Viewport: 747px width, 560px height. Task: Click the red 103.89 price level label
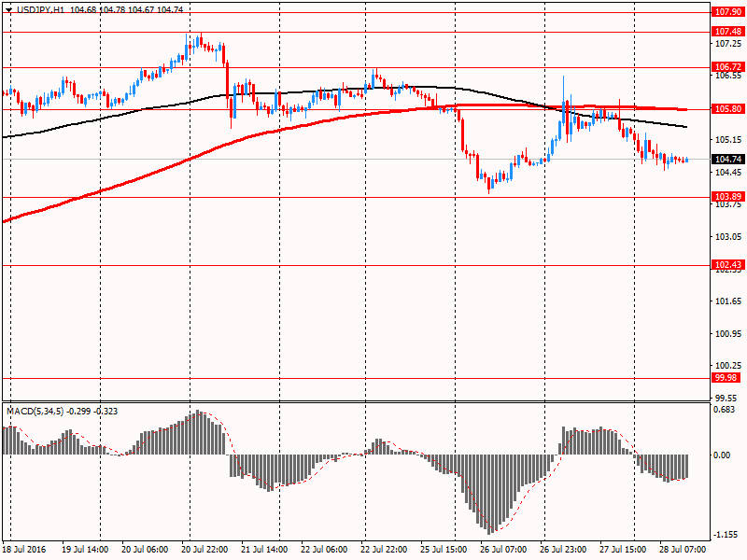pos(727,197)
